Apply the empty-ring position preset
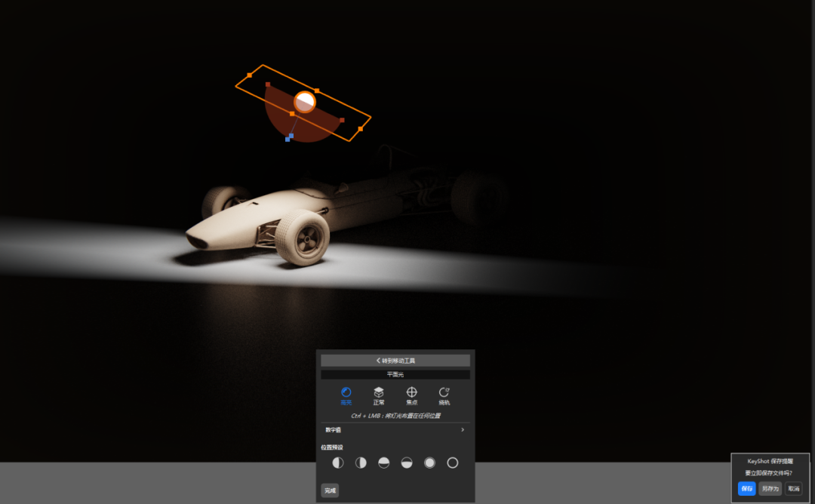 click(x=453, y=463)
